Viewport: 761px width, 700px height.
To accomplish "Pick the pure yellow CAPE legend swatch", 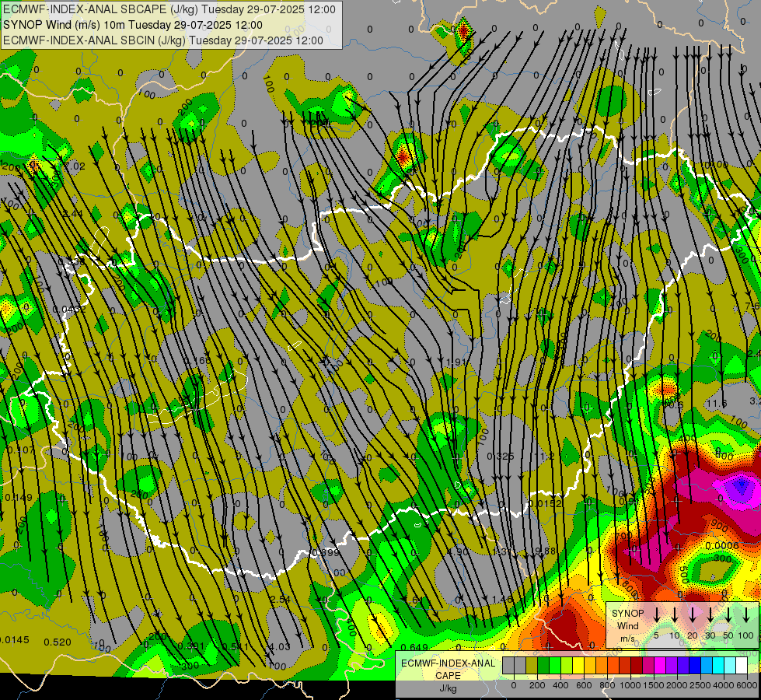I will (x=578, y=666).
